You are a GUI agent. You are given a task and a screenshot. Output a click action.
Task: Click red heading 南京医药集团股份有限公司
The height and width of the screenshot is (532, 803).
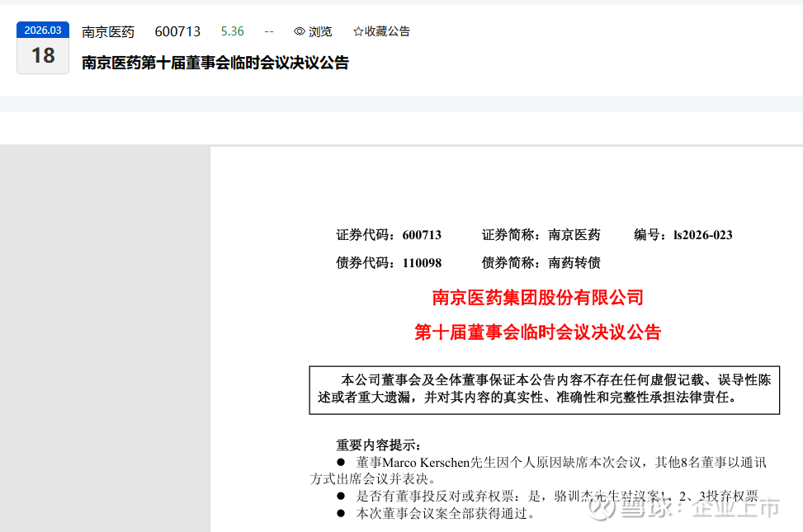click(x=538, y=298)
